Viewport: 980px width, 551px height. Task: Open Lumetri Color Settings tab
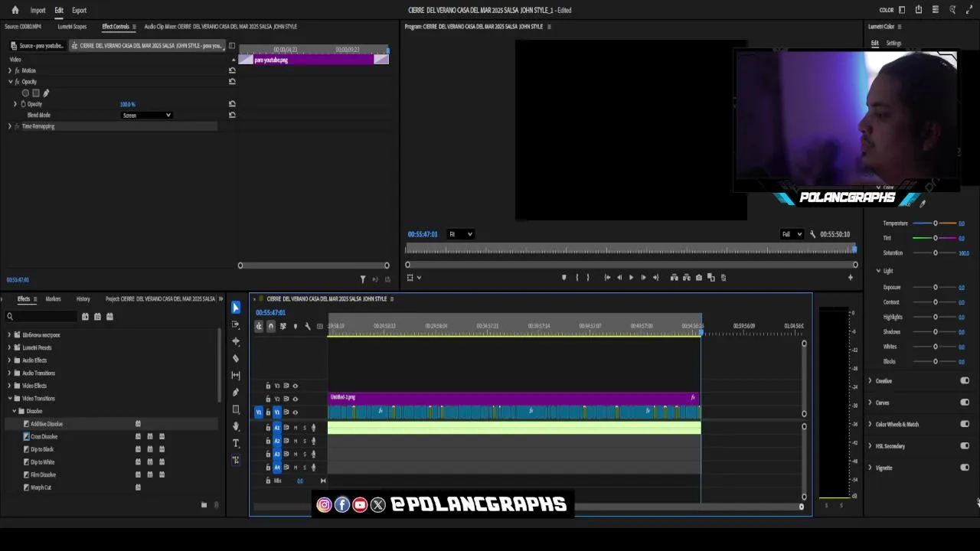(x=893, y=44)
